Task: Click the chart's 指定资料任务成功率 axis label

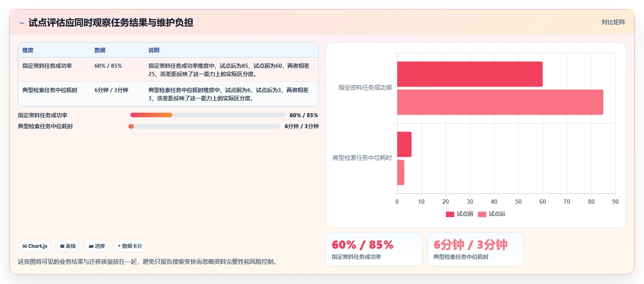Action: tap(365, 87)
